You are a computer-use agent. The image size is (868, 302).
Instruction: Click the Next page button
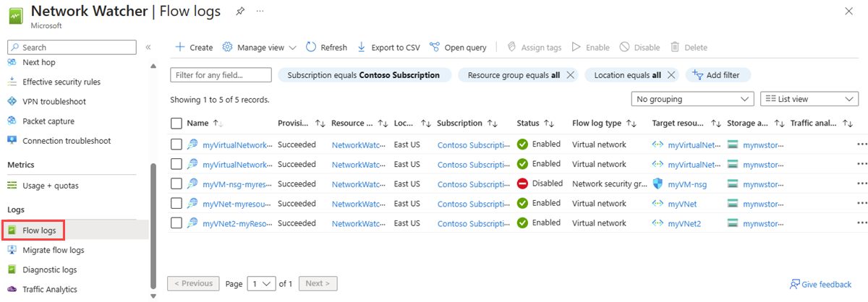(318, 283)
